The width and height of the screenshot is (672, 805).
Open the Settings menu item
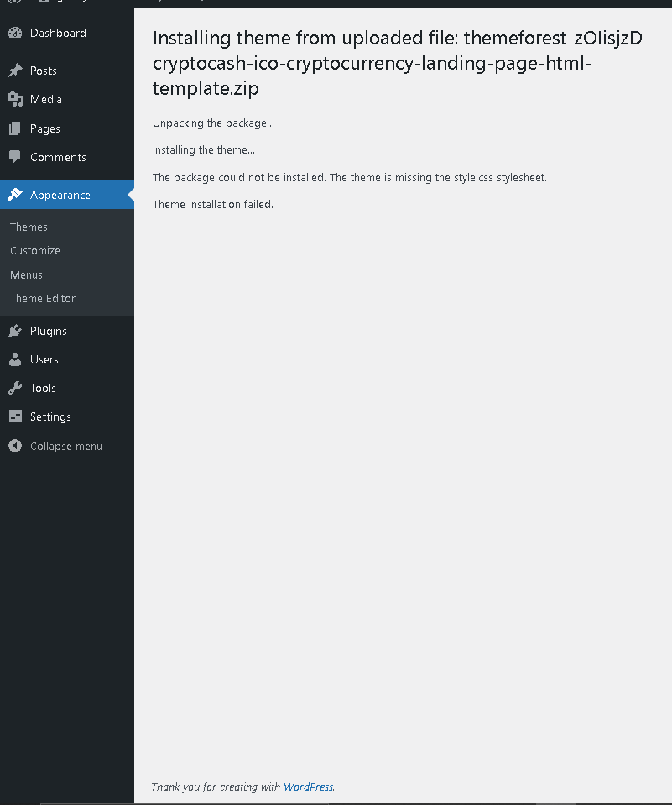coord(50,417)
